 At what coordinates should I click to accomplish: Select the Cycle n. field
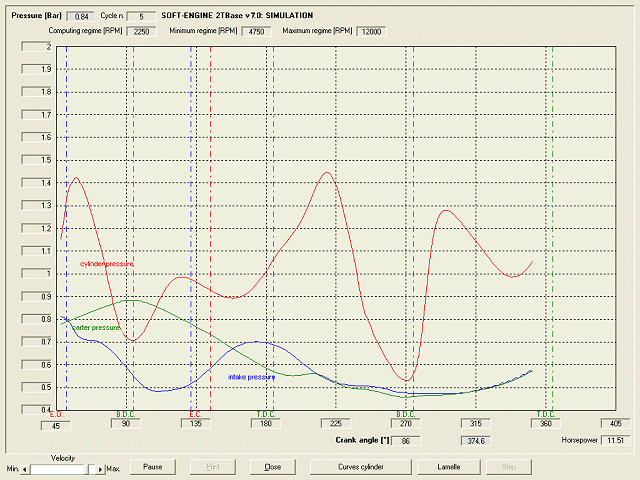coord(141,17)
